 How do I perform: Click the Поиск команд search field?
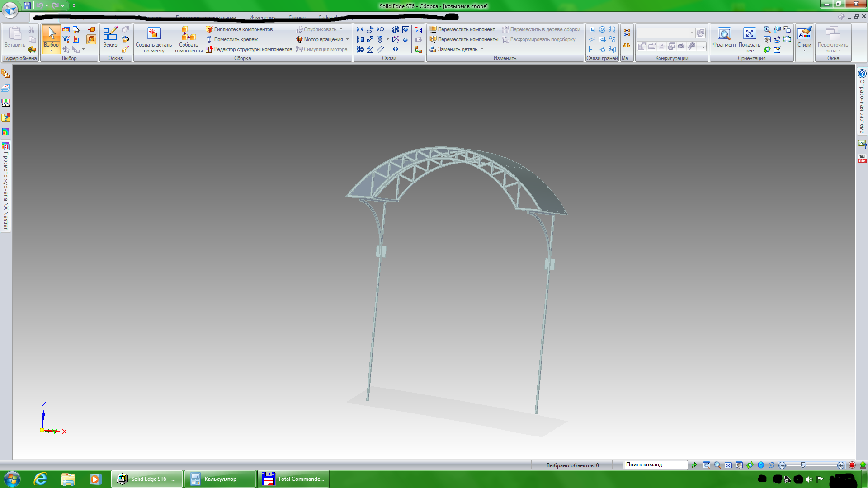[x=656, y=465]
